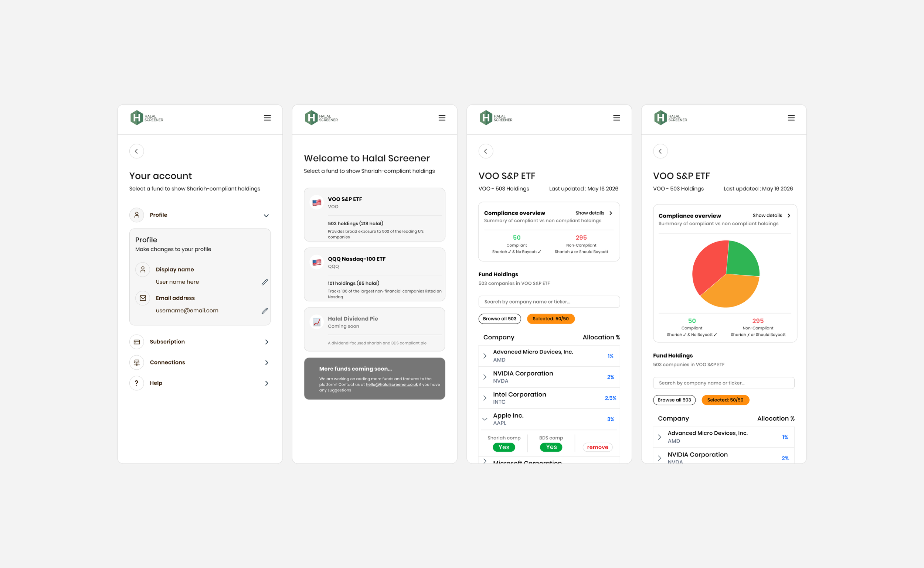Click US flag icon on QQQ Nasdaq-100 card
This screenshot has height=568, width=924.
pyautogui.click(x=317, y=262)
